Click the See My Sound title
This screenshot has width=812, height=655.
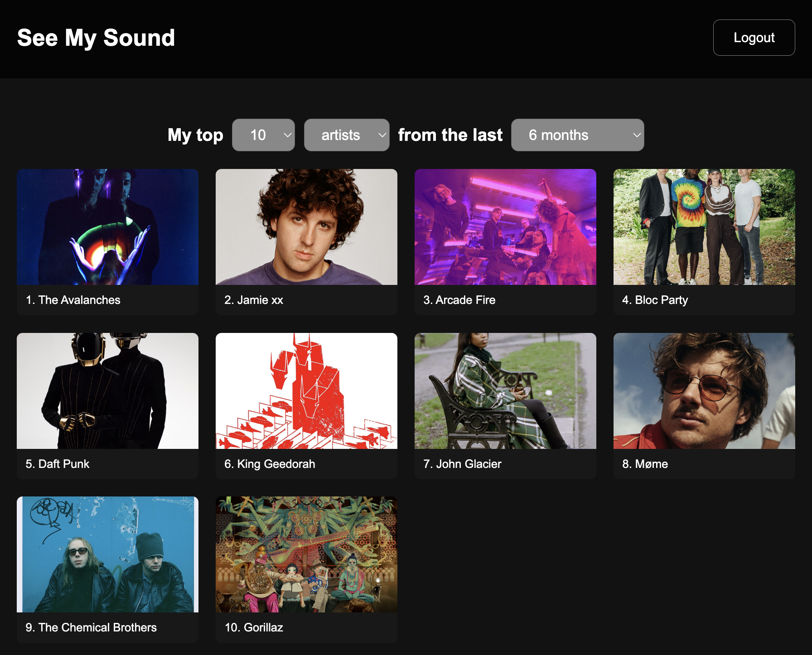[x=96, y=38]
